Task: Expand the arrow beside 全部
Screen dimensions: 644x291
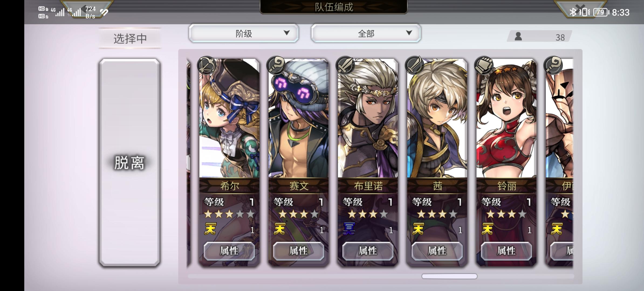Action: tap(409, 33)
